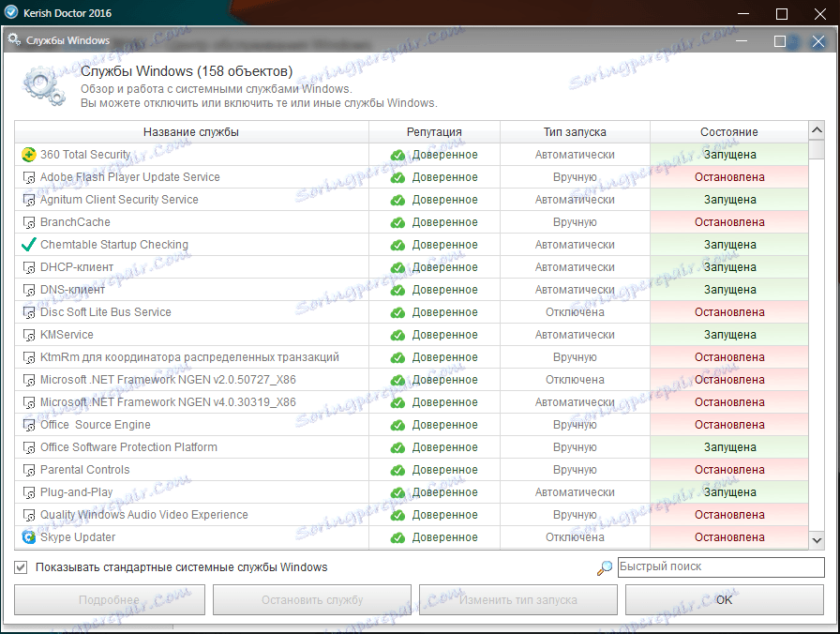Image resolution: width=840 pixels, height=634 pixels.
Task: Click the magnifier icon beside quick search
Action: coord(605,567)
